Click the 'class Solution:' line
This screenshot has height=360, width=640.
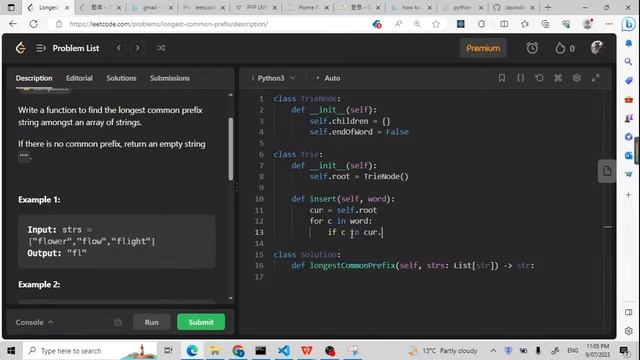coord(307,255)
